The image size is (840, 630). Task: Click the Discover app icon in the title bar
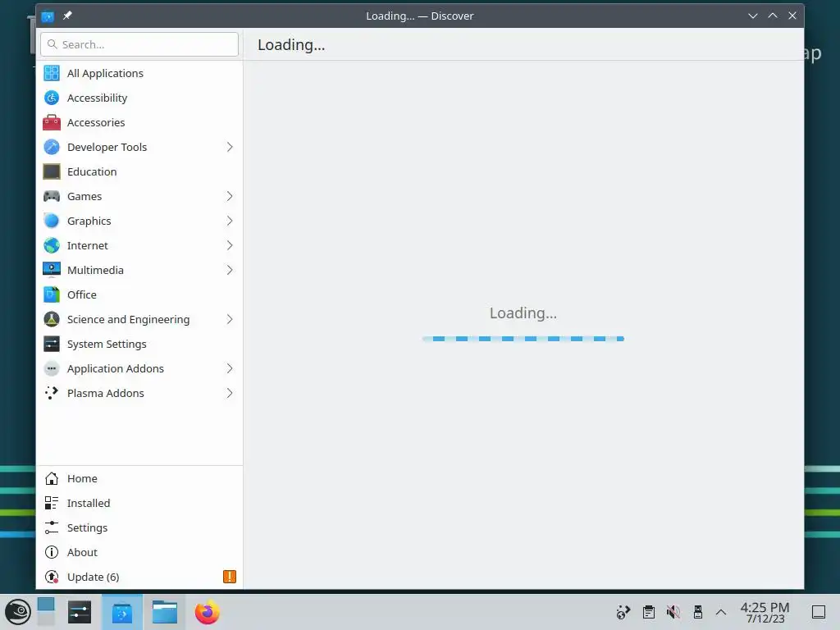click(x=47, y=16)
